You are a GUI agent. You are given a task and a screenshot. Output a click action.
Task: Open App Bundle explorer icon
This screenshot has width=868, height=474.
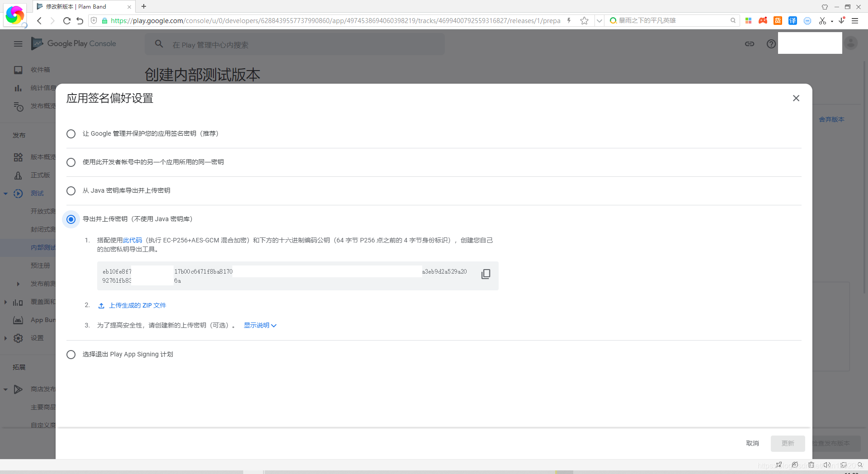pyautogui.click(x=18, y=320)
